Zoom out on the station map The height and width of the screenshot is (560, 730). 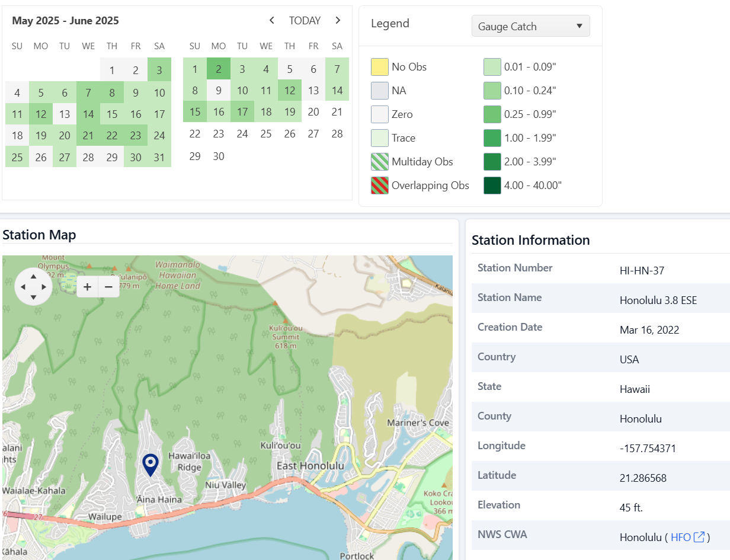[x=108, y=287]
